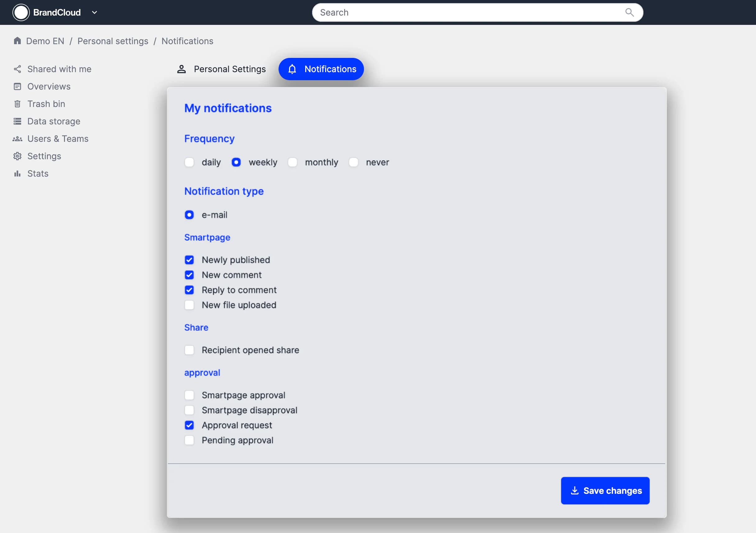Click the Stats bar chart icon
This screenshot has height=533, width=756.
click(x=17, y=174)
